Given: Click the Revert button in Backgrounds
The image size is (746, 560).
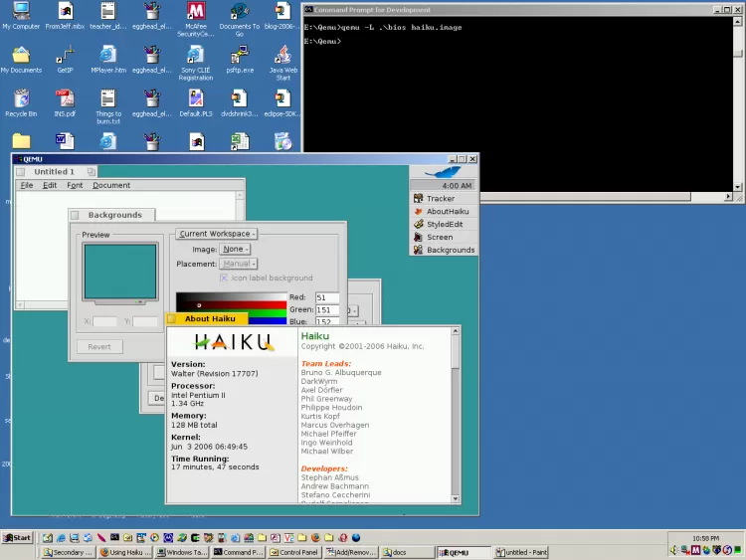Looking at the screenshot, I should (99, 347).
